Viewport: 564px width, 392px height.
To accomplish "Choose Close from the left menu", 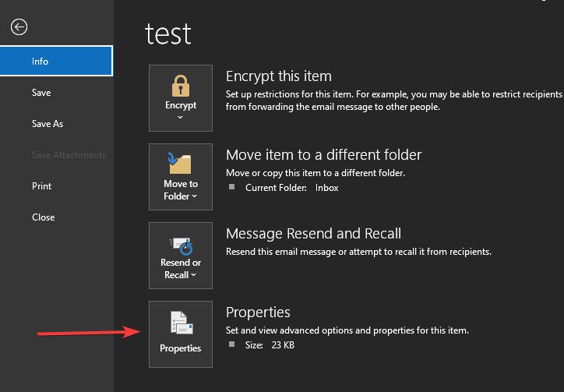I will tap(43, 217).
